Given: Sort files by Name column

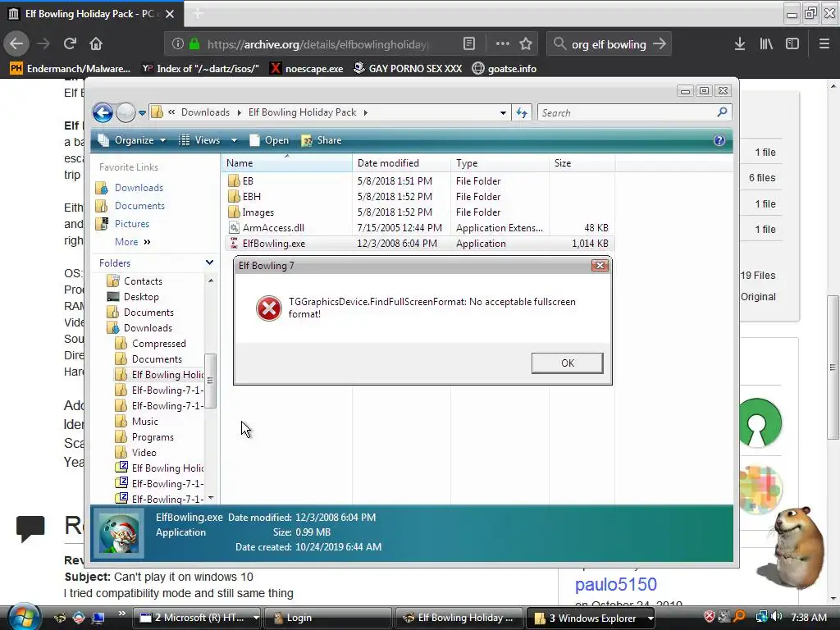Looking at the screenshot, I should [x=287, y=163].
